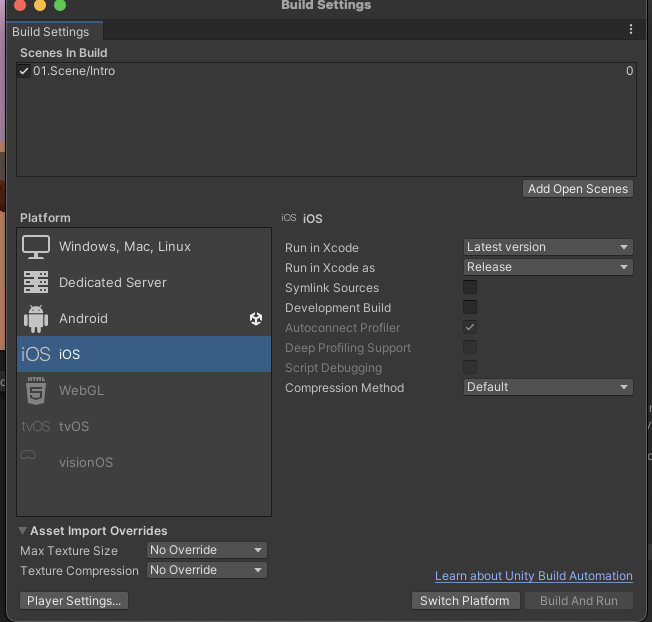This screenshot has height=622, width=652.
Task: Open the Compression Method dropdown
Action: pos(548,387)
